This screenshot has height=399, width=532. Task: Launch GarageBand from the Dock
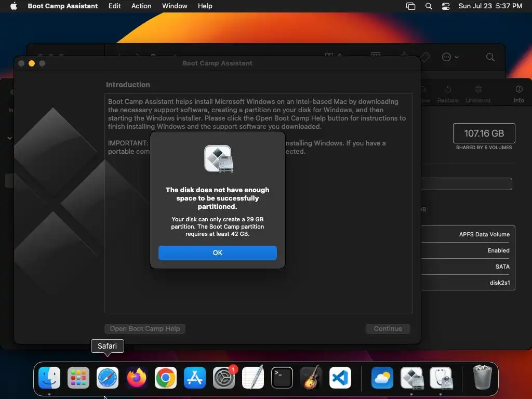point(311,378)
